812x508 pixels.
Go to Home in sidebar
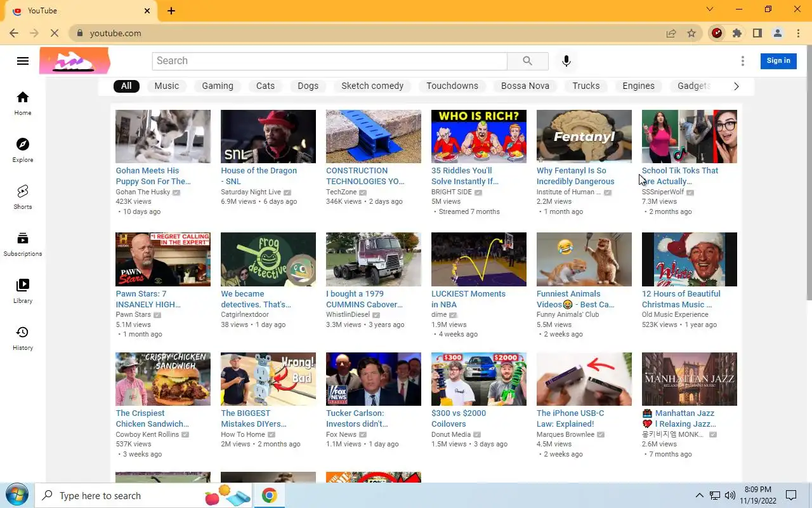[23, 104]
